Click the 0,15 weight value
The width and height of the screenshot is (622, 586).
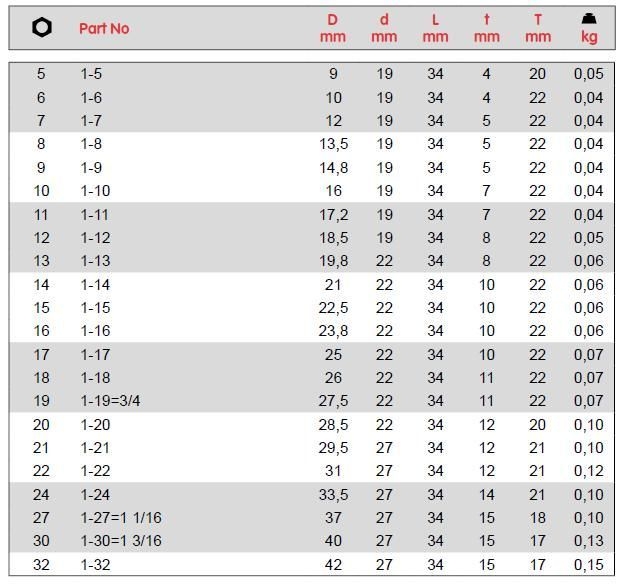[589, 565]
